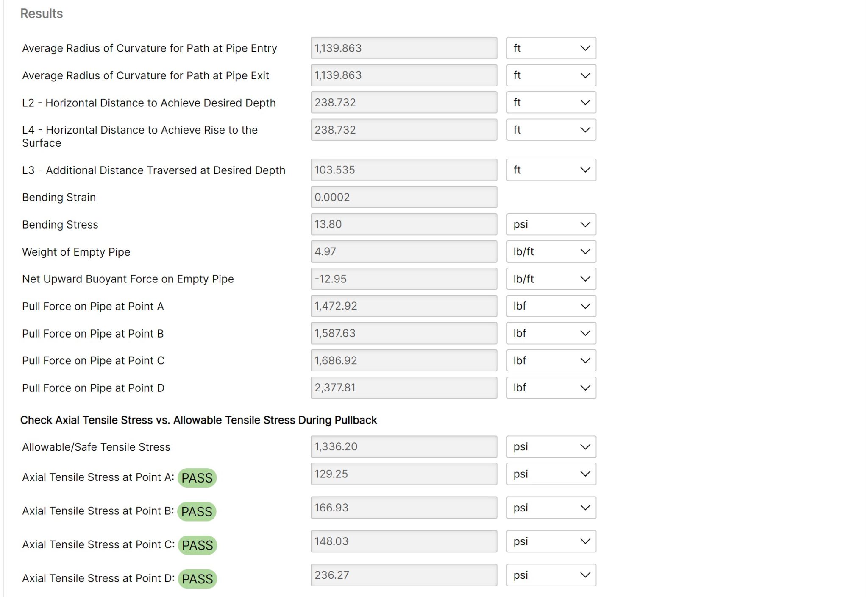Select L2 result field showing 238.732
Screen dimensions: 868x597
tap(403, 102)
